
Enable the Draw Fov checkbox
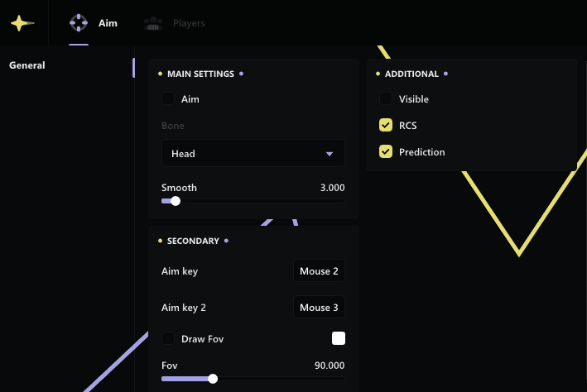168,338
